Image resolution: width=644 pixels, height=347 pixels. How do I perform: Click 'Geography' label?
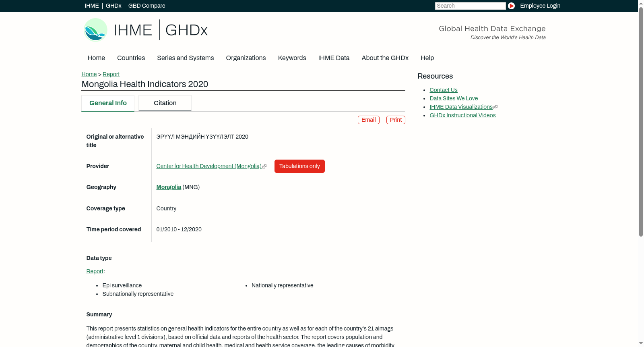click(x=101, y=187)
